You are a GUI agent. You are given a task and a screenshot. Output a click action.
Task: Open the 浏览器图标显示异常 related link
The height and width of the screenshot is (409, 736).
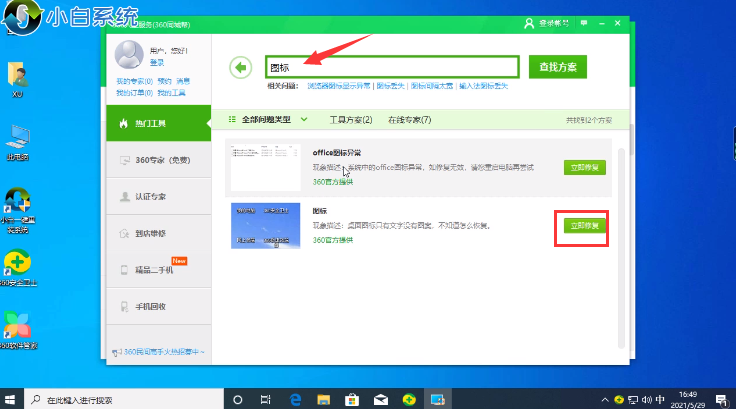(339, 87)
